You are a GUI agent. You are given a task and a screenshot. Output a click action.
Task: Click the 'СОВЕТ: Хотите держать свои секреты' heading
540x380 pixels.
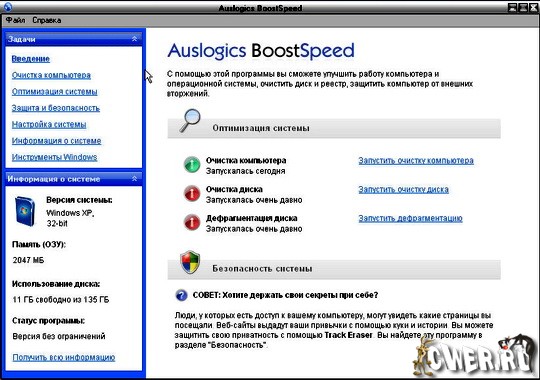[x=285, y=295]
